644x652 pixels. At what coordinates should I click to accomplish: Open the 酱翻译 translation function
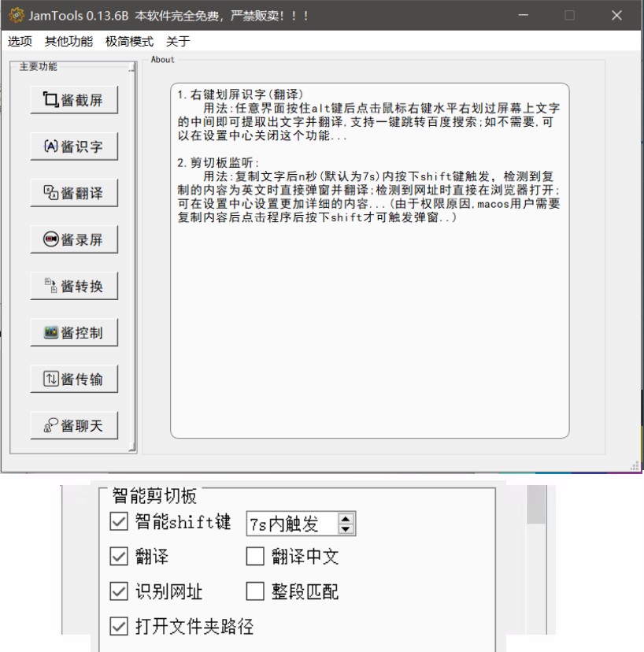pyautogui.click(x=74, y=193)
